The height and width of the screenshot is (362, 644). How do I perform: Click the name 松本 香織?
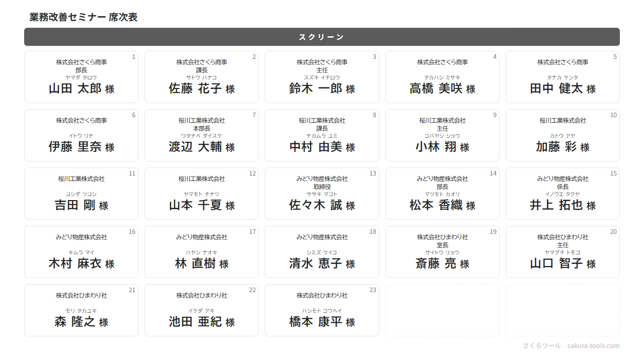pyautogui.click(x=436, y=205)
